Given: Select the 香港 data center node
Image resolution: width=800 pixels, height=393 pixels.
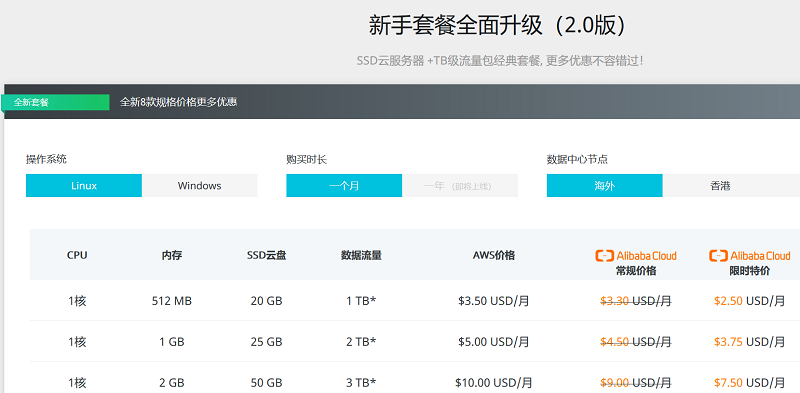Looking at the screenshot, I should tap(720, 186).
